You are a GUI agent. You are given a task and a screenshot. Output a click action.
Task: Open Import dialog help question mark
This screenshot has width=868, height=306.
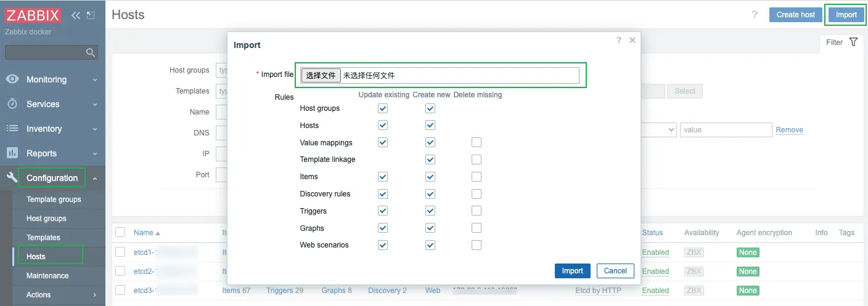point(619,40)
